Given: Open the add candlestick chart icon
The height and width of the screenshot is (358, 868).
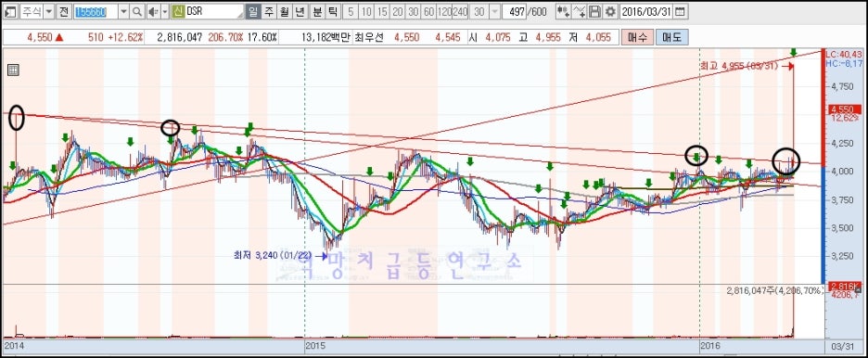Looking at the screenshot, I should pyautogui.click(x=563, y=11).
